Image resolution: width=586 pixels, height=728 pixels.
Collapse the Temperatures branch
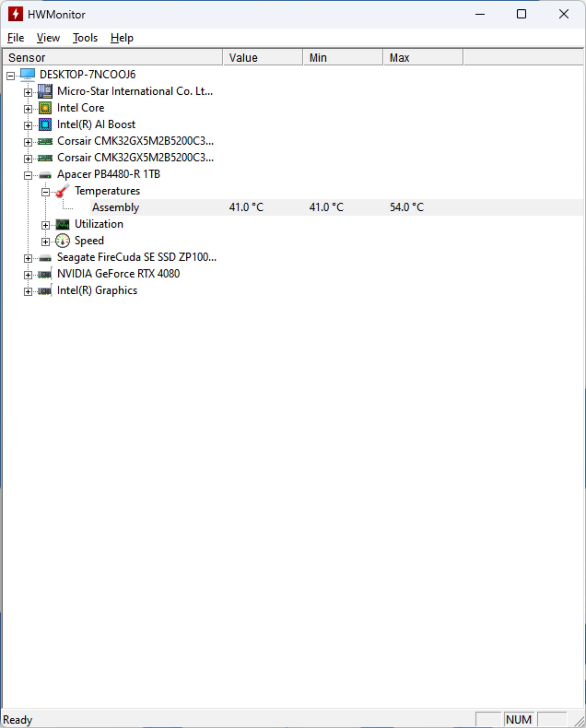45,192
